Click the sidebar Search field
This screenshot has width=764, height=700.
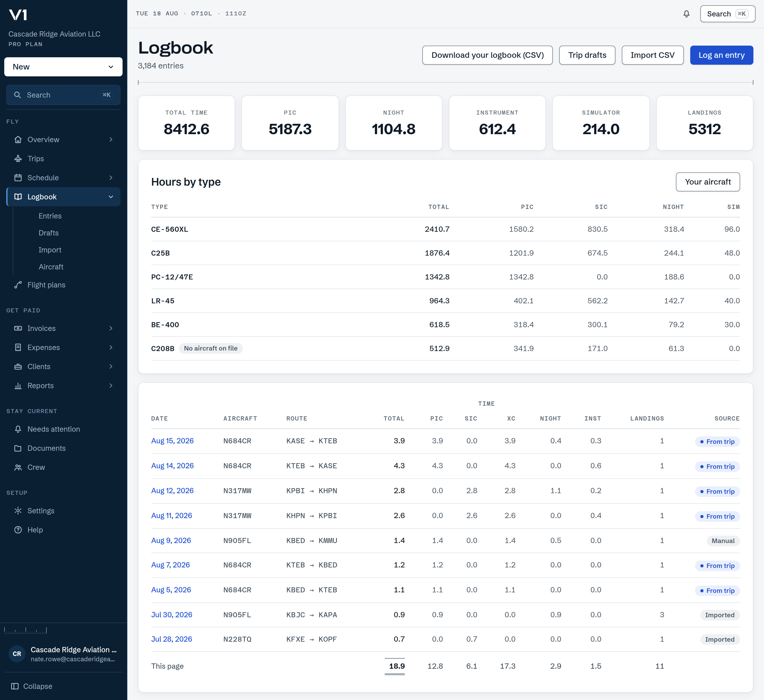(x=63, y=95)
